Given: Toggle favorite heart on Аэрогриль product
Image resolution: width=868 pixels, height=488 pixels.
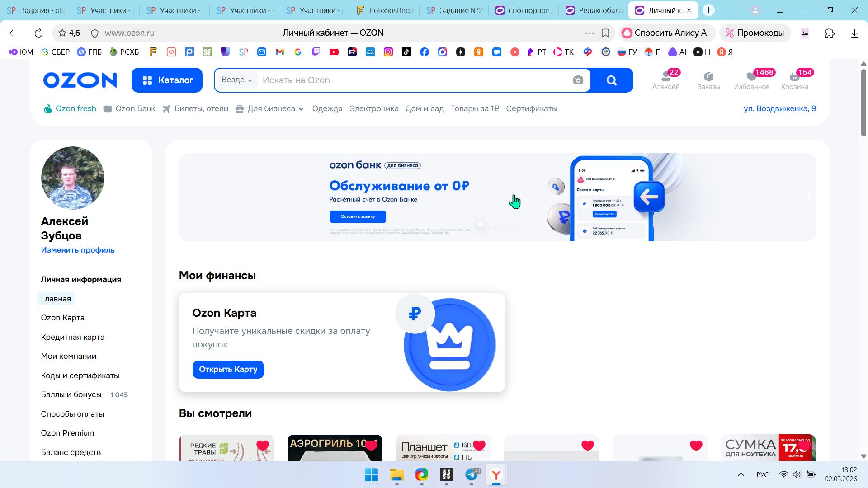Looking at the screenshot, I should (371, 446).
